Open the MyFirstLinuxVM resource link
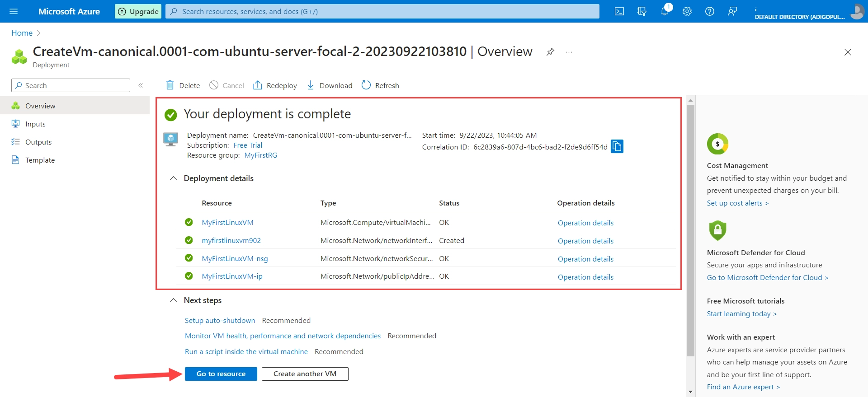 coord(227,222)
